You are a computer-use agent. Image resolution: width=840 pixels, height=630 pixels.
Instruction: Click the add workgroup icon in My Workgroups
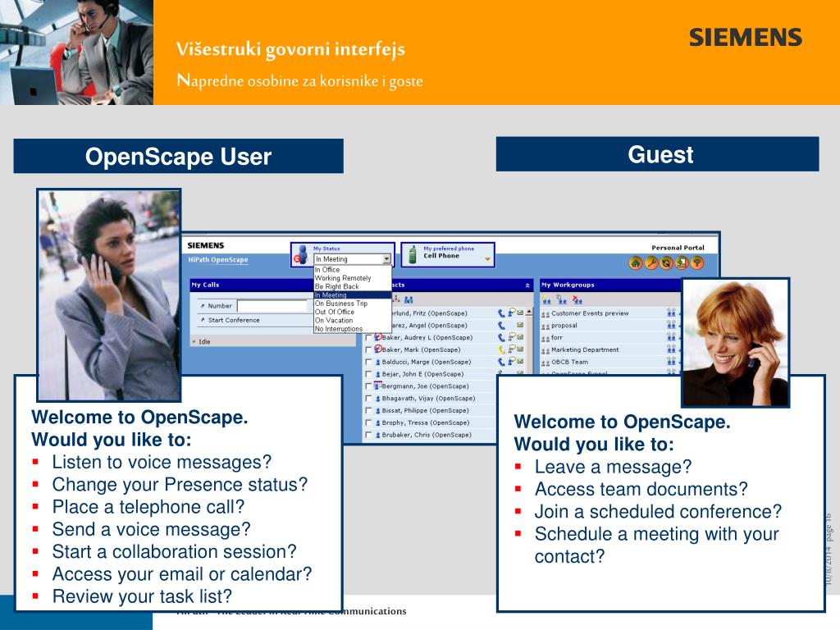546,300
